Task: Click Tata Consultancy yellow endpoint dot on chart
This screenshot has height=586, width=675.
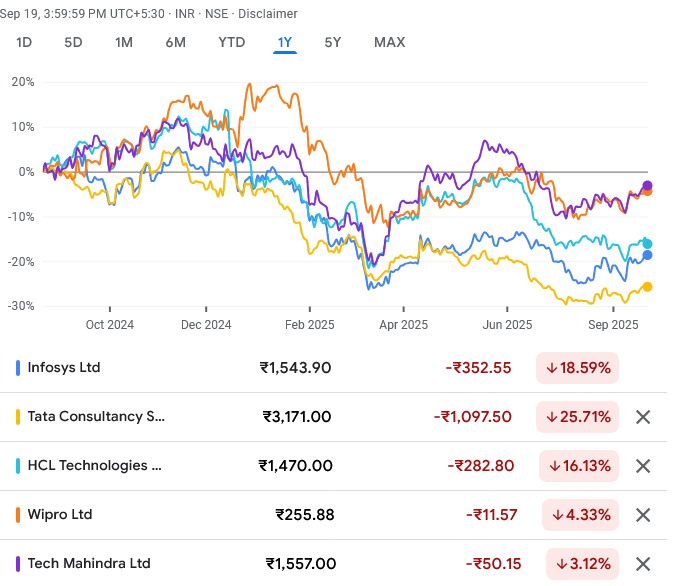Action: tap(647, 287)
